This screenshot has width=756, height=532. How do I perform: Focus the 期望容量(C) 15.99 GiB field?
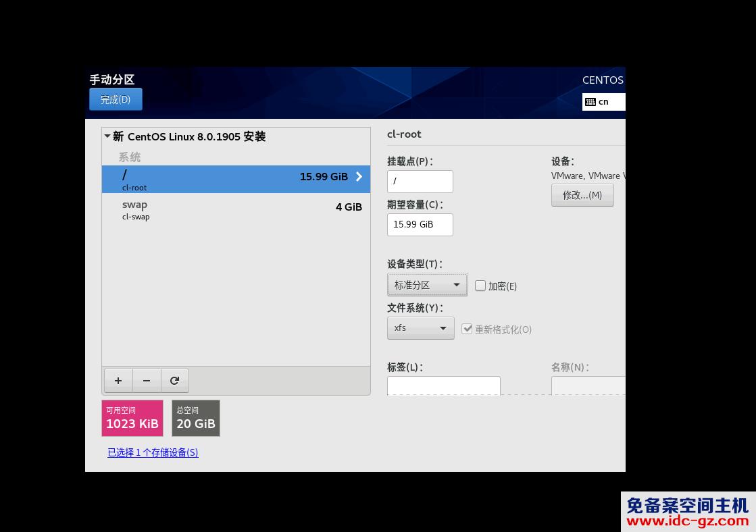click(x=420, y=225)
